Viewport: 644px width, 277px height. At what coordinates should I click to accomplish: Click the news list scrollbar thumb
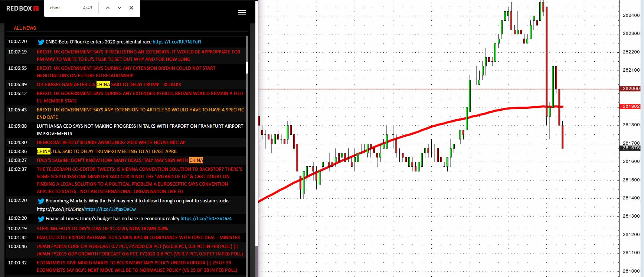pyautogui.click(x=247, y=68)
